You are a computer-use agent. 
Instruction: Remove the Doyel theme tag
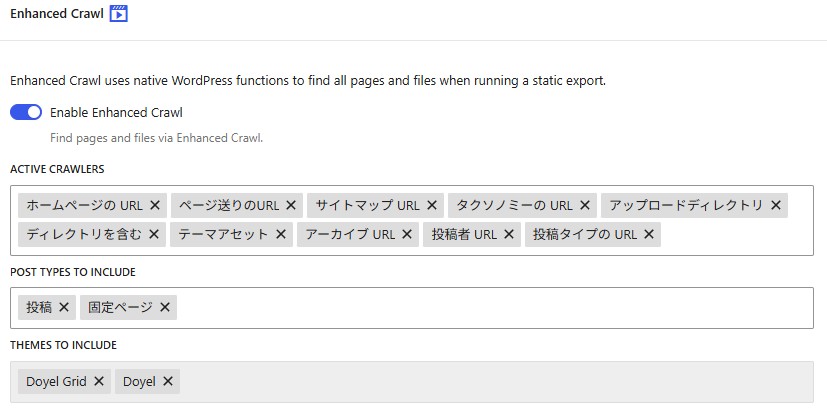tap(168, 381)
